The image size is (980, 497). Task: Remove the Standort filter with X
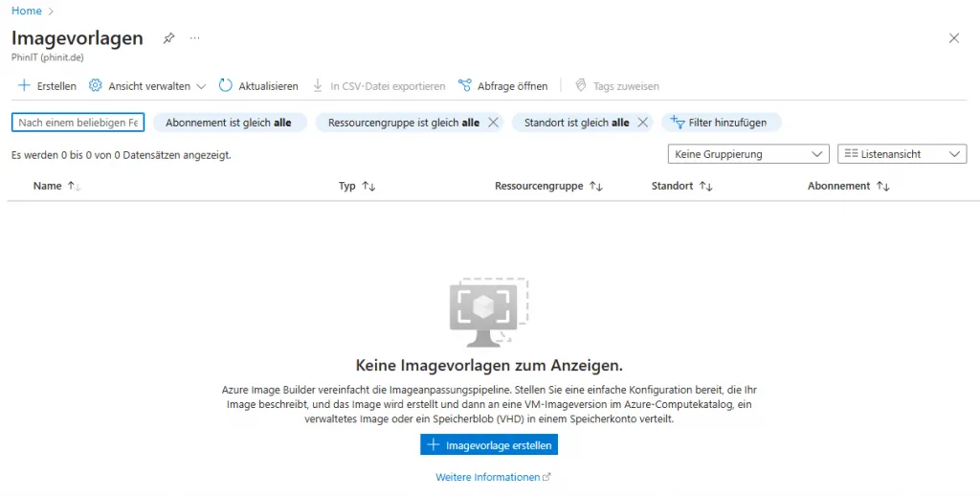coord(643,123)
